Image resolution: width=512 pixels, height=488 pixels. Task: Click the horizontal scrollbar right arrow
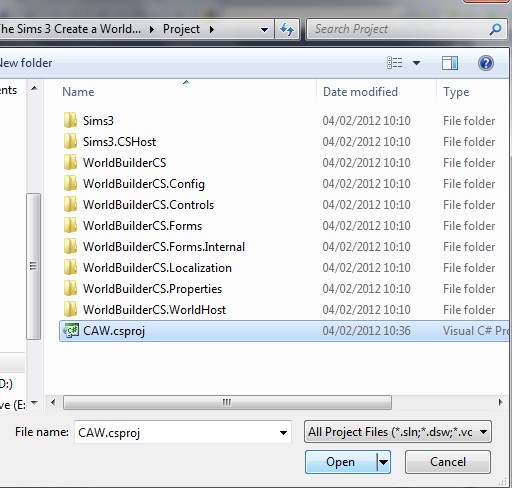click(500, 402)
